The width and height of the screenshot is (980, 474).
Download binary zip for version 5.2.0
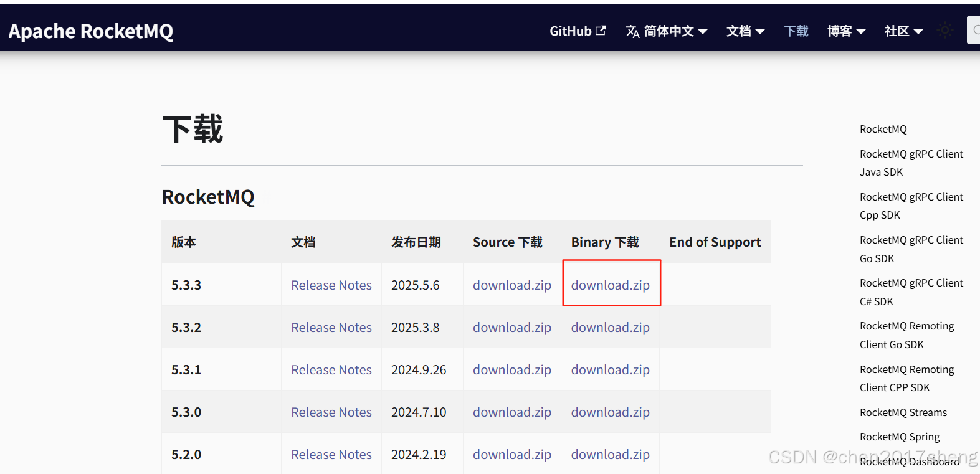[611, 455]
